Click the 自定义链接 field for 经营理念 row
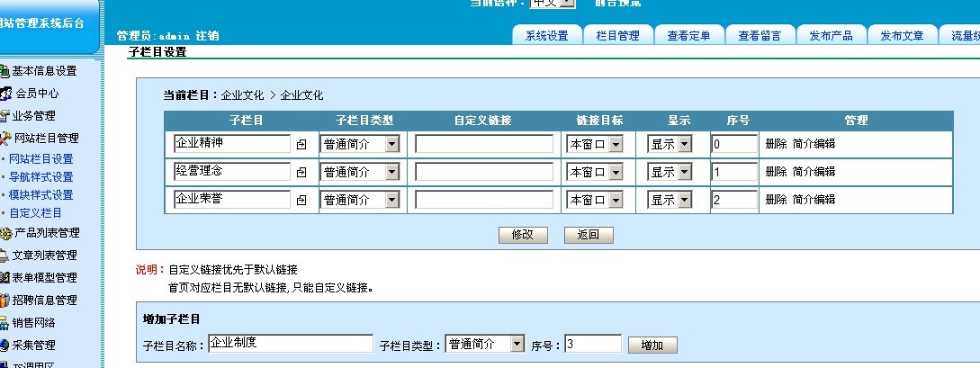The image size is (980, 368). coord(484,172)
